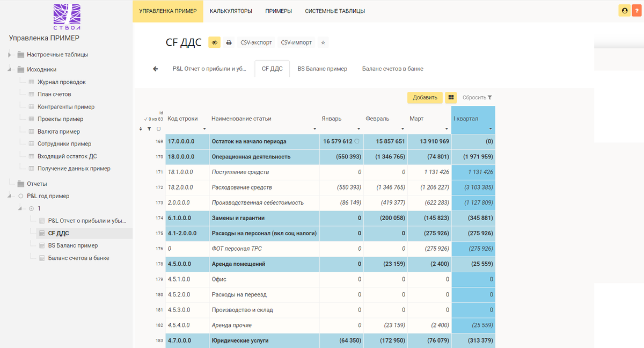The height and width of the screenshot is (348, 644).
Task: Select the circle marker next to P&L год пример
Action: tap(21, 196)
